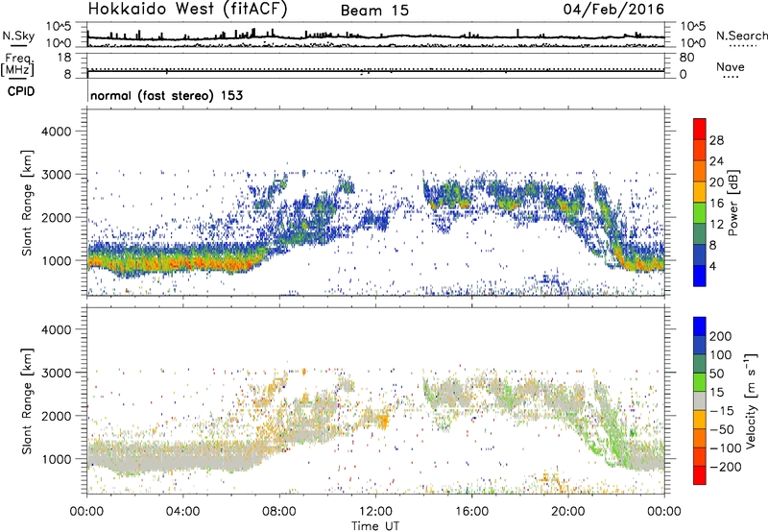The height and width of the screenshot is (532, 768).
Task: Click the '12:00' time axis tick label
Action: (375, 512)
